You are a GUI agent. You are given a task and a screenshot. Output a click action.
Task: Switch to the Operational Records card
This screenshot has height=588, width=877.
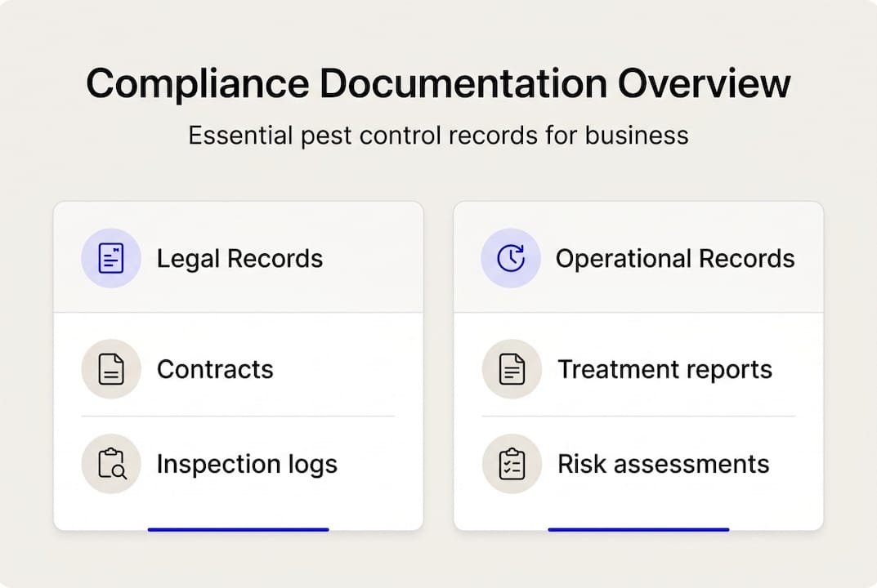click(638, 366)
